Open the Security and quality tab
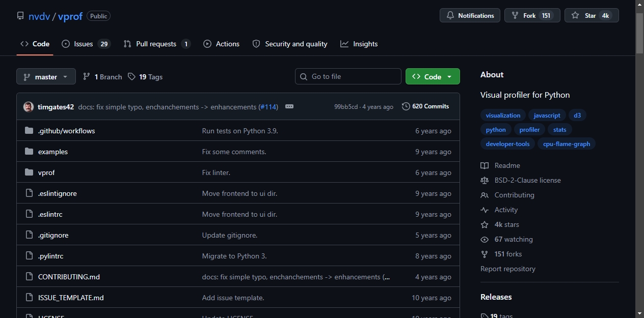The height and width of the screenshot is (318, 644). (290, 44)
